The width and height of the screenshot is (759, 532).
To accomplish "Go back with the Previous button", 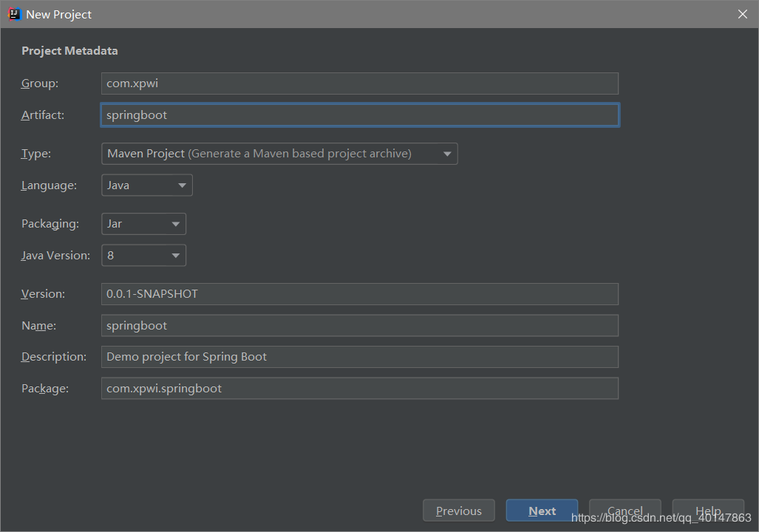I will (458, 511).
